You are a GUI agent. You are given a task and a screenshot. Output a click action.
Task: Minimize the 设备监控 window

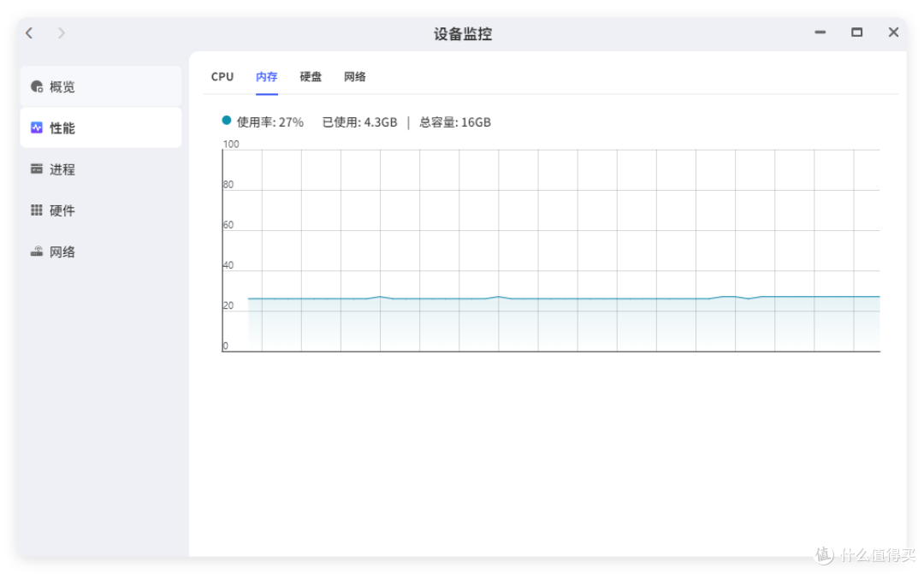pos(820,33)
